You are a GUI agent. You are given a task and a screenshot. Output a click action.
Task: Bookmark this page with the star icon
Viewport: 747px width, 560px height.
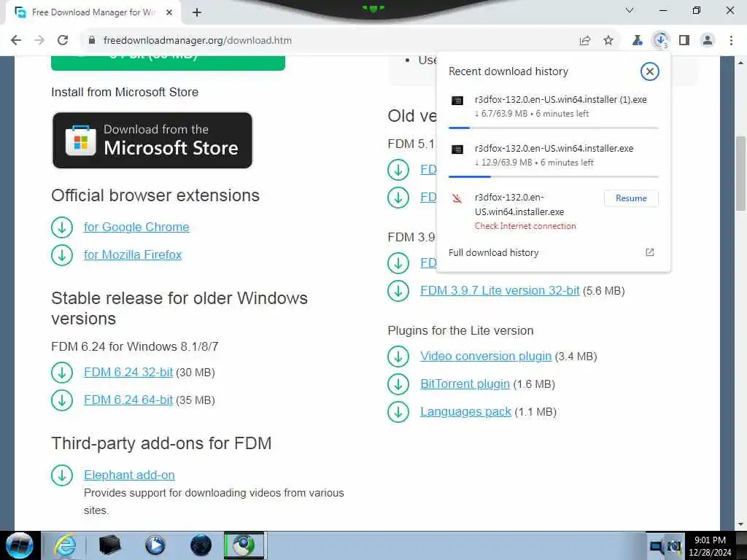click(x=608, y=41)
